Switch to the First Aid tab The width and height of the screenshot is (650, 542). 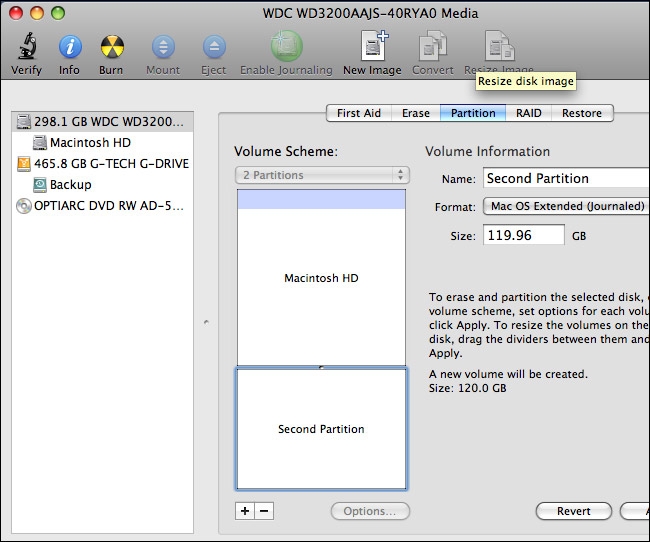pos(359,113)
